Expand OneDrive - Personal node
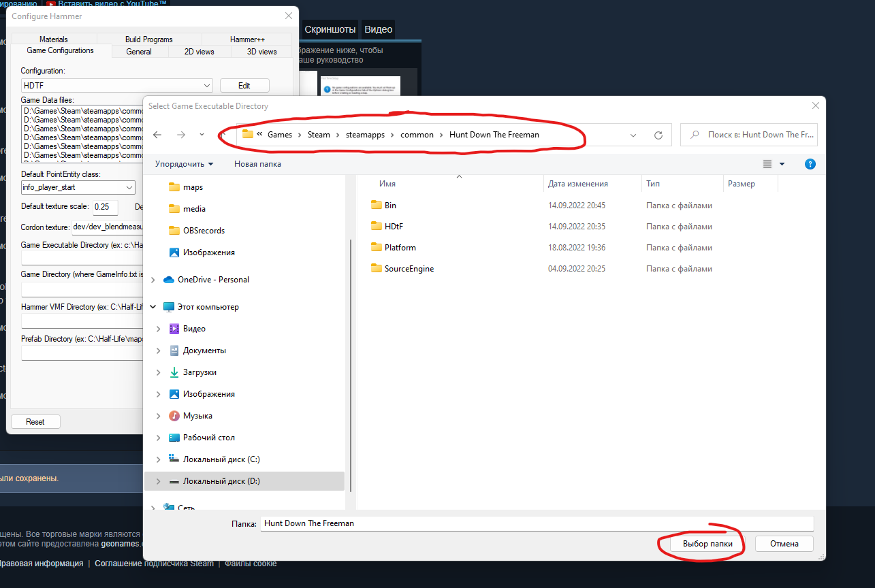Image resolution: width=875 pixels, height=588 pixels. point(153,280)
